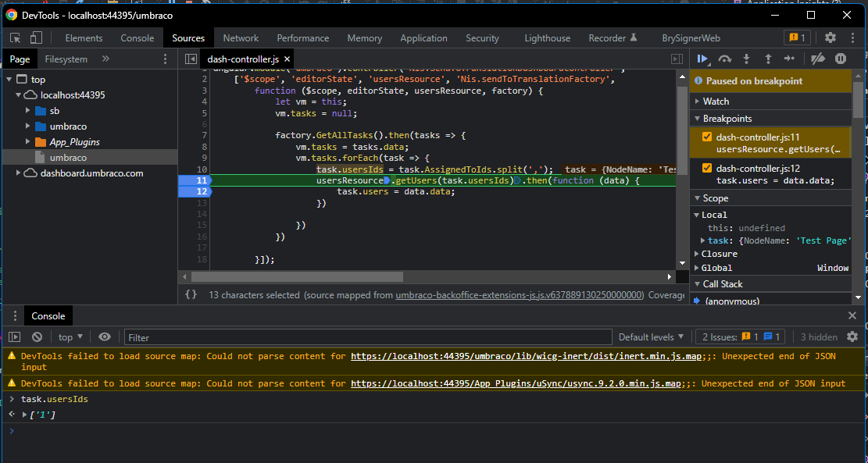This screenshot has height=463, width=868.
Task: Open the umbraco-backoffice-extensions source link
Action: [x=520, y=295]
